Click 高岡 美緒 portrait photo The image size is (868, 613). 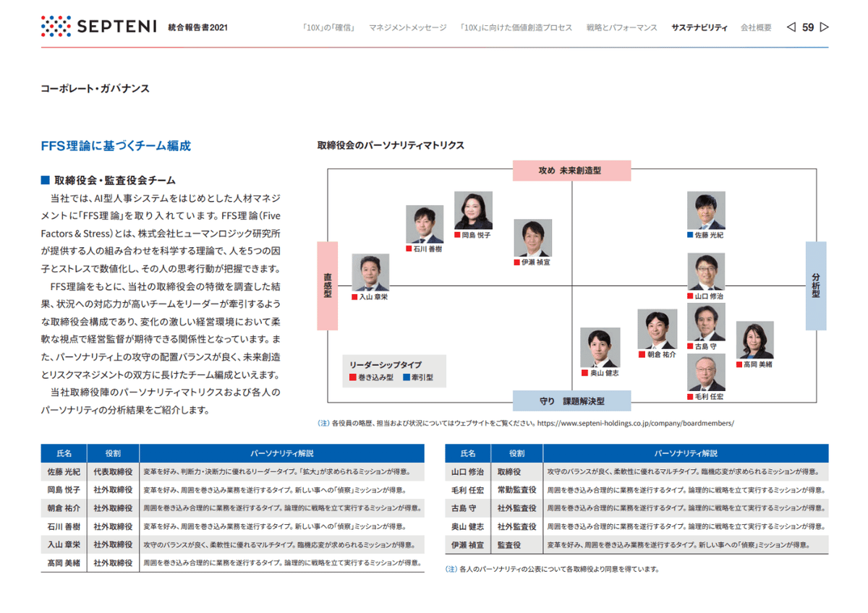point(755,340)
